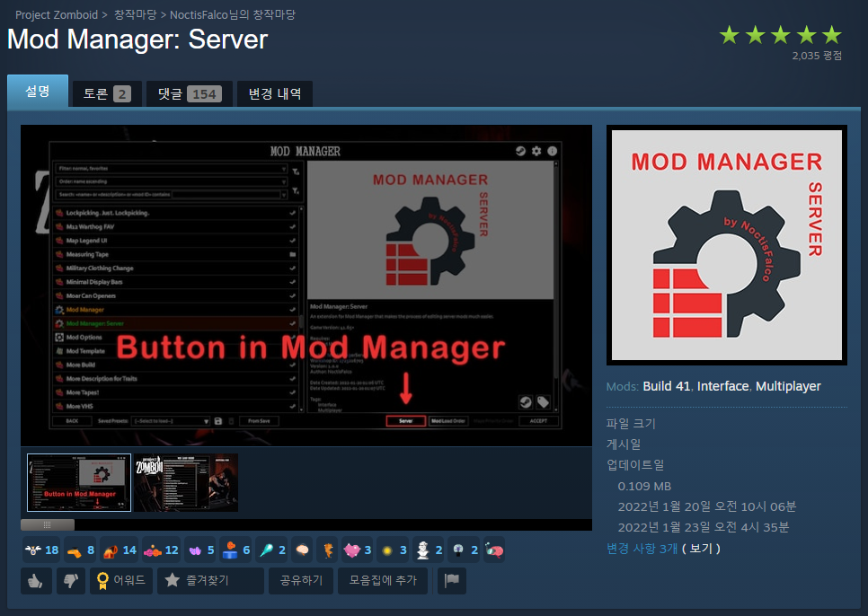Click the teal comet award with count 2
Viewport: 868px width, 616px height.
(271, 550)
